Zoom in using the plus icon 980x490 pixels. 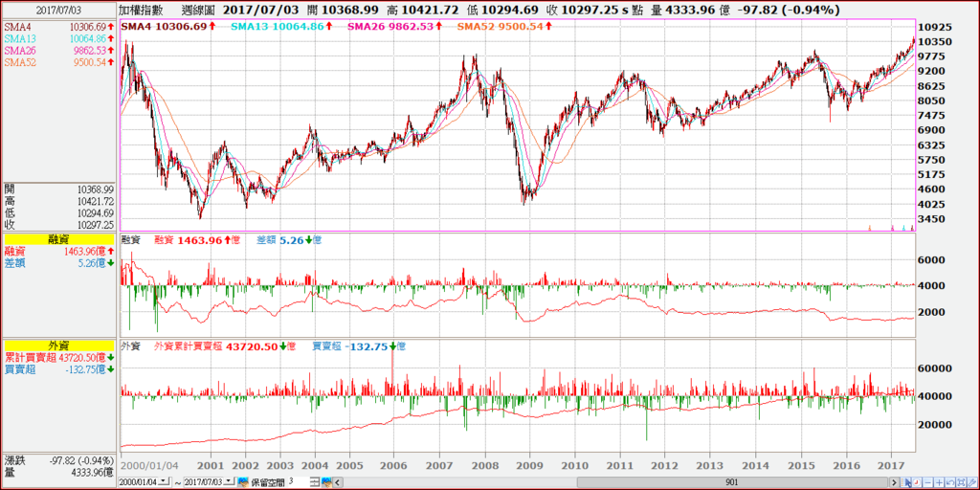(940, 482)
